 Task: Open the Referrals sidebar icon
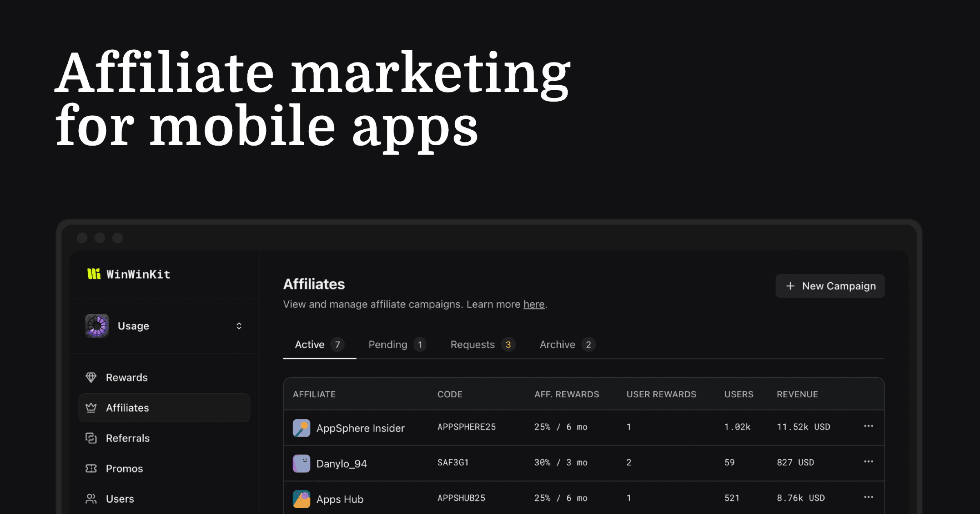(x=91, y=438)
